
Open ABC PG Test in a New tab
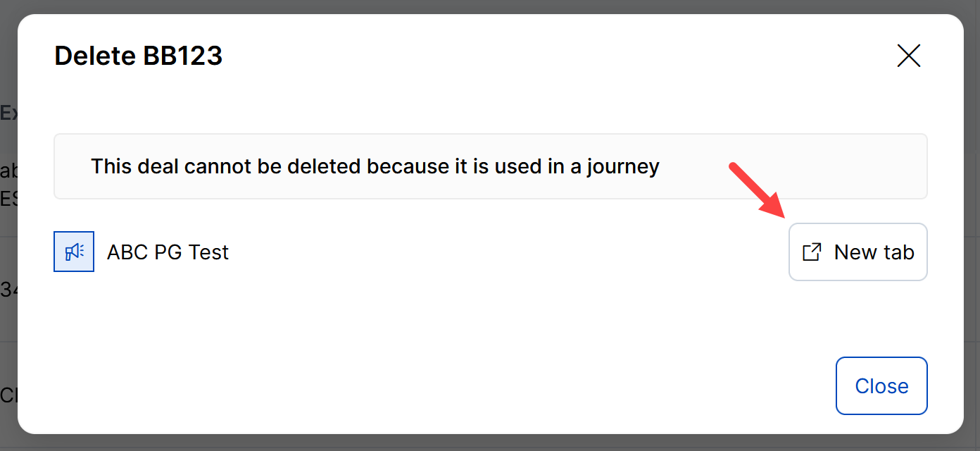pos(857,252)
